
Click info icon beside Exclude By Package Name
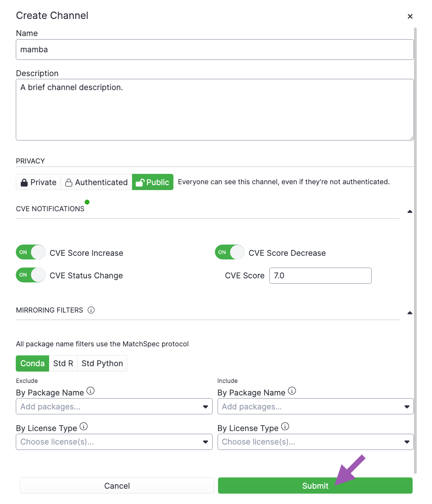[x=91, y=391]
